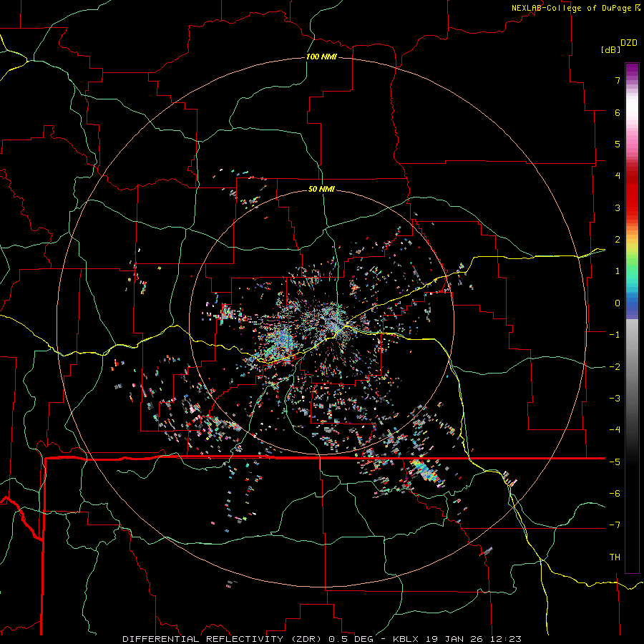Click the KBLX station identifier
644x644 pixels.
click(406, 639)
